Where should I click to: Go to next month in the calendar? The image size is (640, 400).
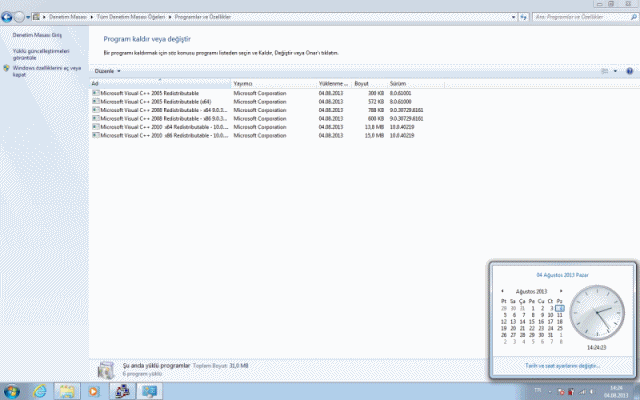tap(561, 291)
